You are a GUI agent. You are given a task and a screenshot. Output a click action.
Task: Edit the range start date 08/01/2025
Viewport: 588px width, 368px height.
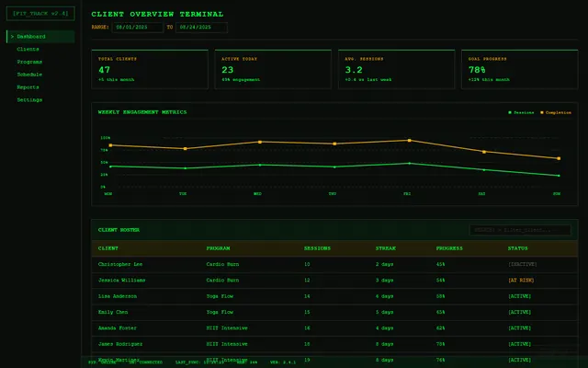(138, 28)
